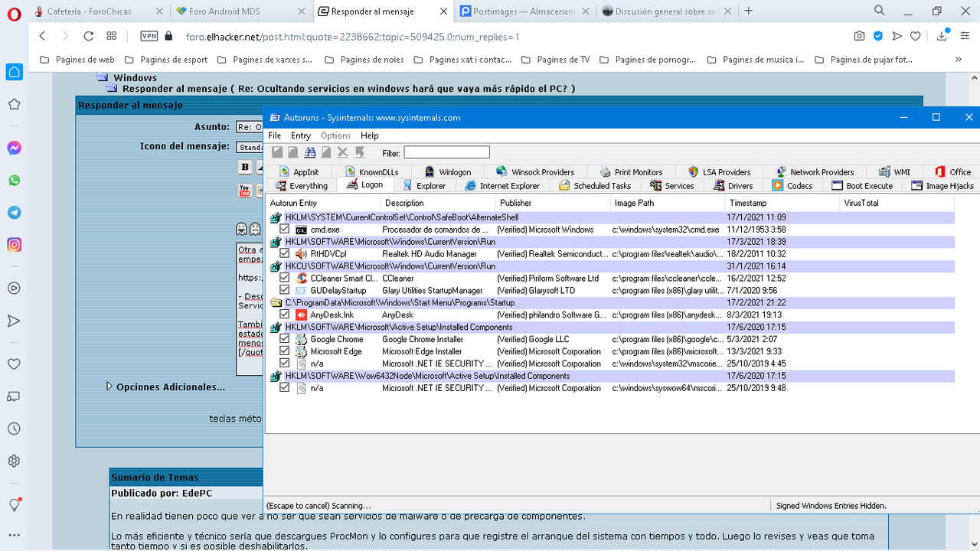Image resolution: width=980 pixels, height=551 pixels.
Task: Click the Opera home sidebar icon
Action: [14, 72]
